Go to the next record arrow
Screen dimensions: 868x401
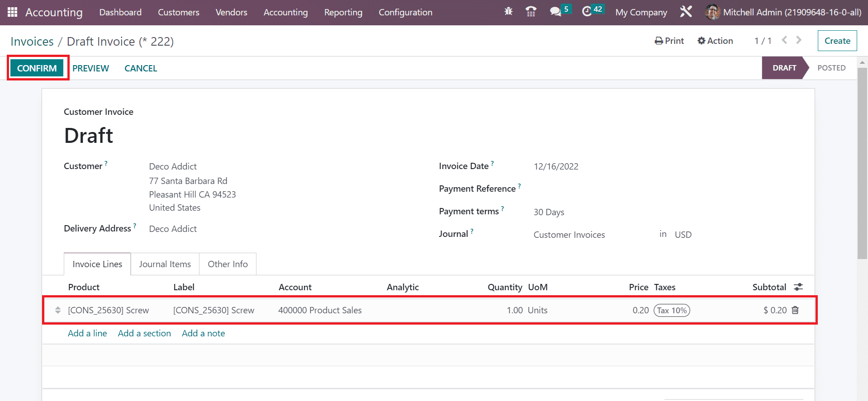(x=799, y=40)
